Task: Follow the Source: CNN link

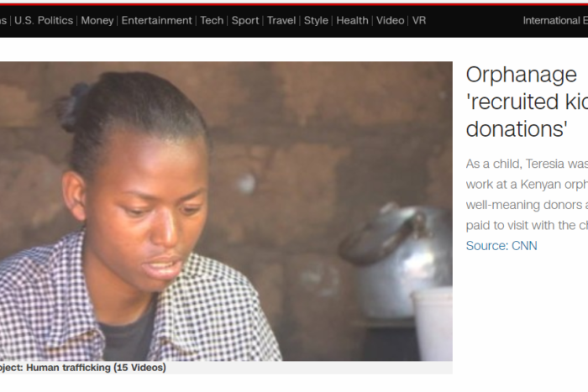Action: (x=501, y=245)
